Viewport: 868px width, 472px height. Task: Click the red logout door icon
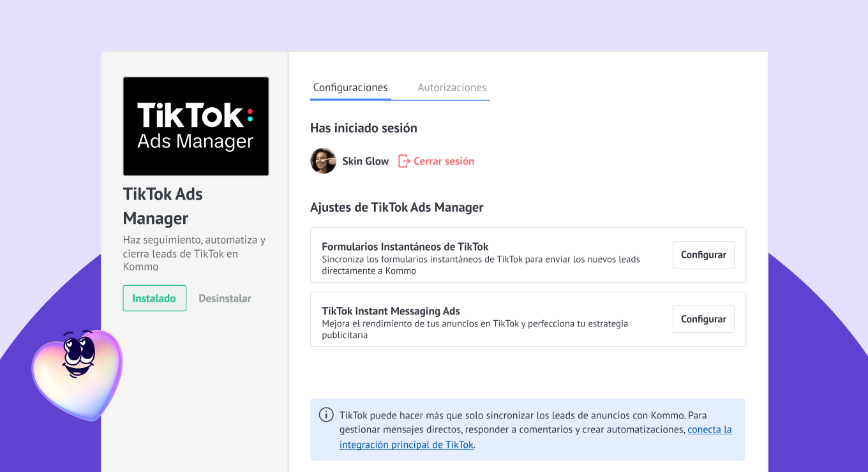point(404,161)
